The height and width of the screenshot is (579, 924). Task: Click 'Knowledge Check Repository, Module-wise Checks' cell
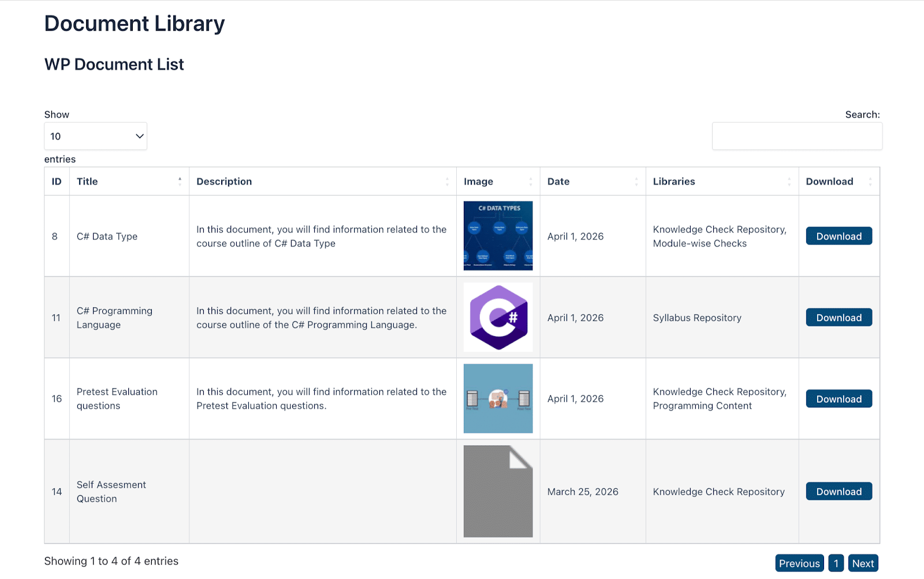click(722, 236)
